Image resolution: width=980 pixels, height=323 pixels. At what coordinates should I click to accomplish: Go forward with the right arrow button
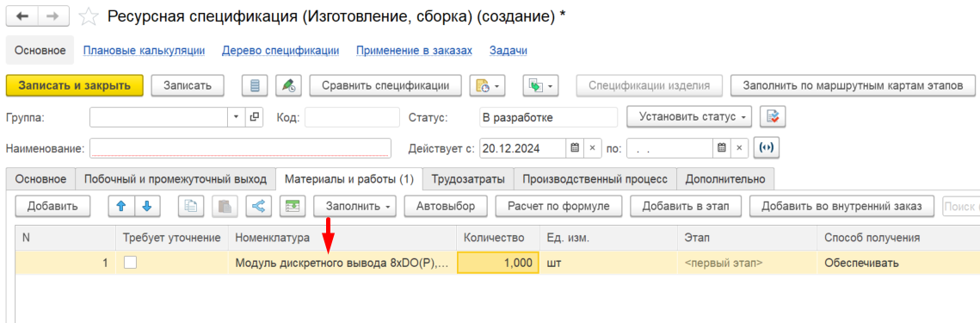coord(53,16)
